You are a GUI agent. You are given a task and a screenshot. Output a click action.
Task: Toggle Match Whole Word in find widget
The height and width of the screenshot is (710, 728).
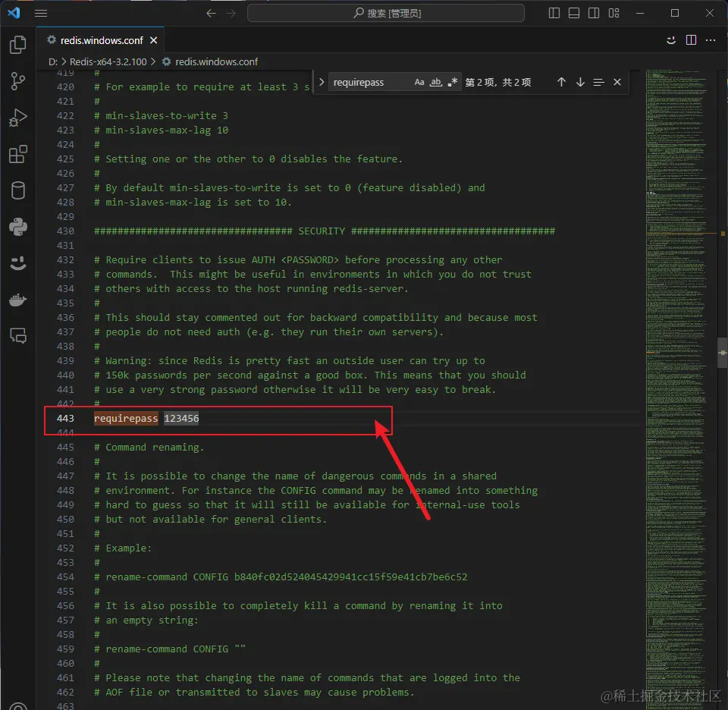(435, 82)
